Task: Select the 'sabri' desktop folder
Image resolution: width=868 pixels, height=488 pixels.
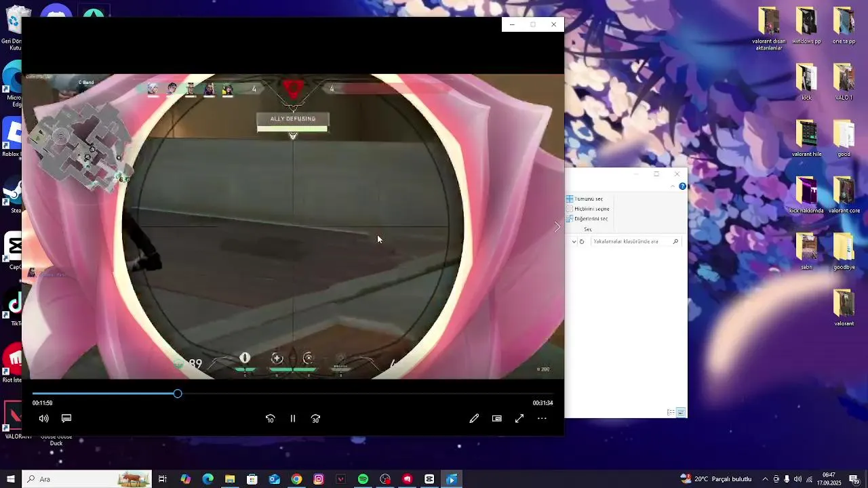Action: [x=806, y=251]
